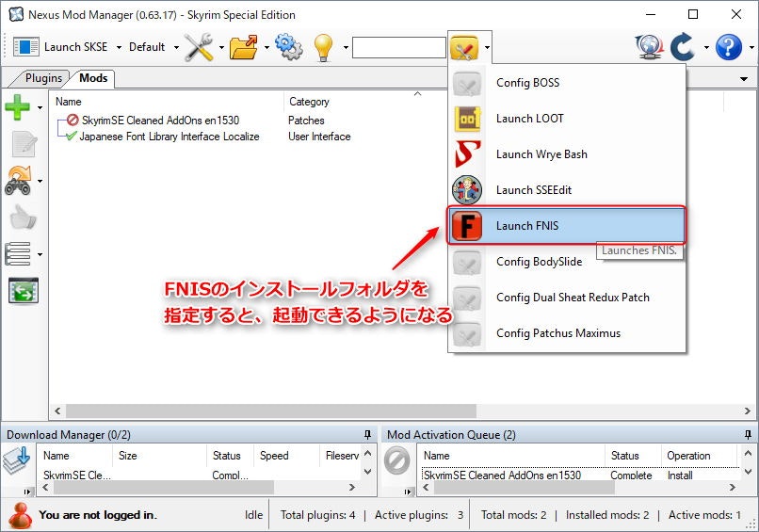Image resolution: width=759 pixels, height=532 pixels.
Task: Open the Launch SKSE dropdown arrow
Action: tap(119, 47)
